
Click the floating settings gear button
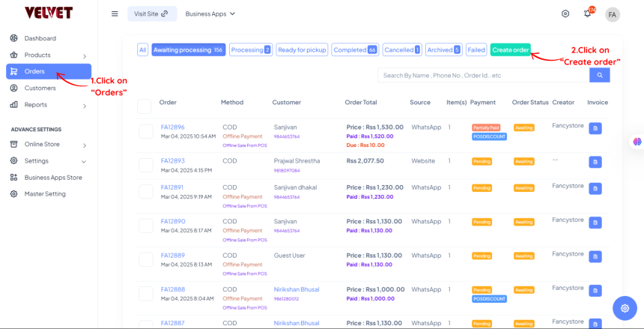(x=625, y=308)
